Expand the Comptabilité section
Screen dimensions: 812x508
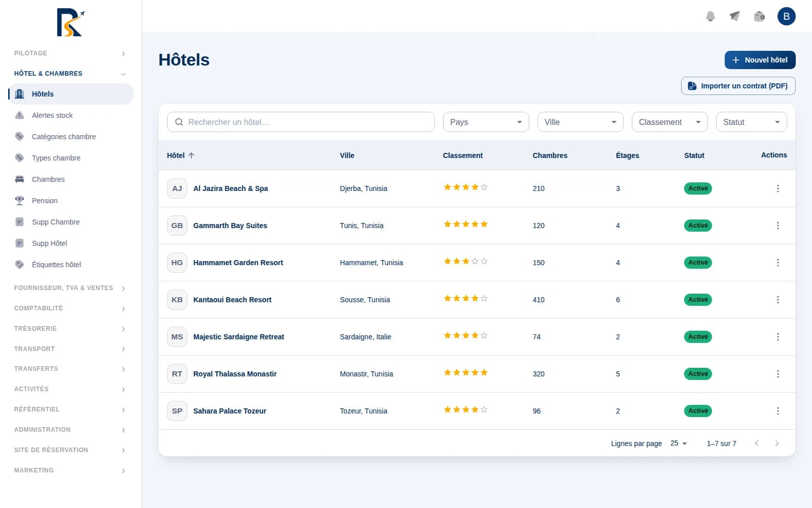[71, 308]
